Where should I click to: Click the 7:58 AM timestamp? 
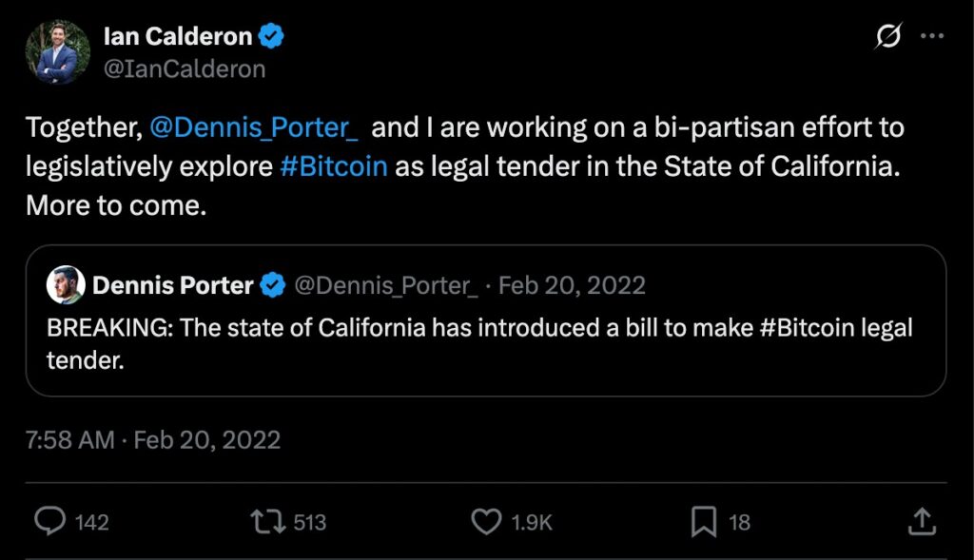(x=69, y=440)
